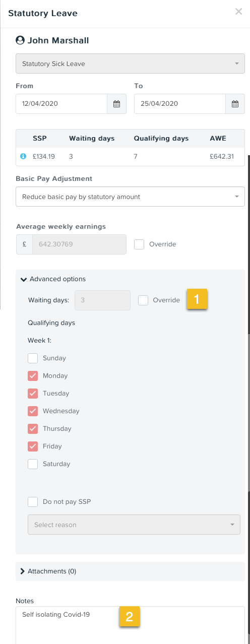Check Sunday as a qualifying day
The height and width of the screenshot is (644, 250).
[33, 358]
